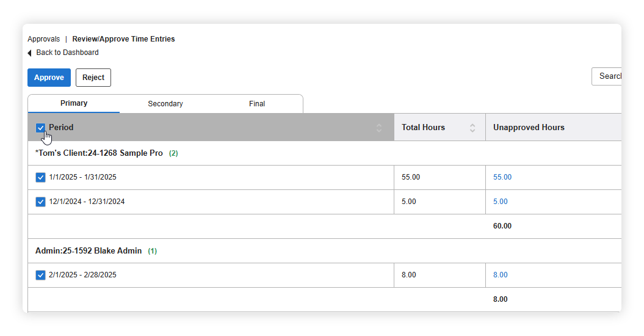
Task: Toggle the select-all Period checkbox
Action: [x=40, y=128]
